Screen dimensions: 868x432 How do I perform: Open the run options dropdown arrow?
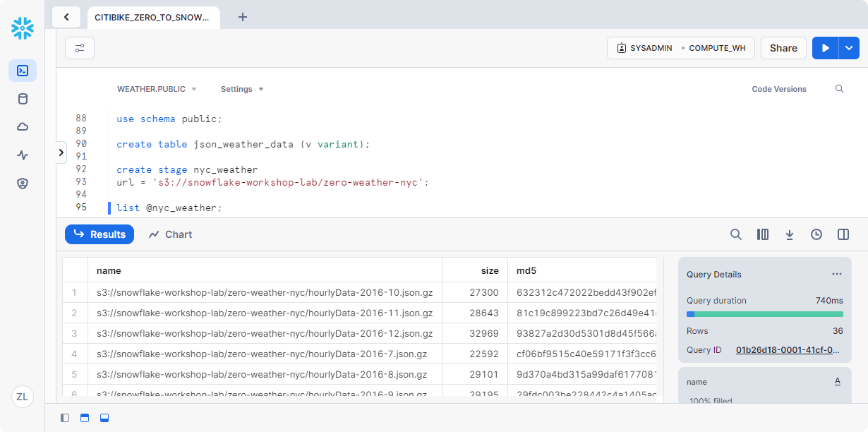coord(849,48)
